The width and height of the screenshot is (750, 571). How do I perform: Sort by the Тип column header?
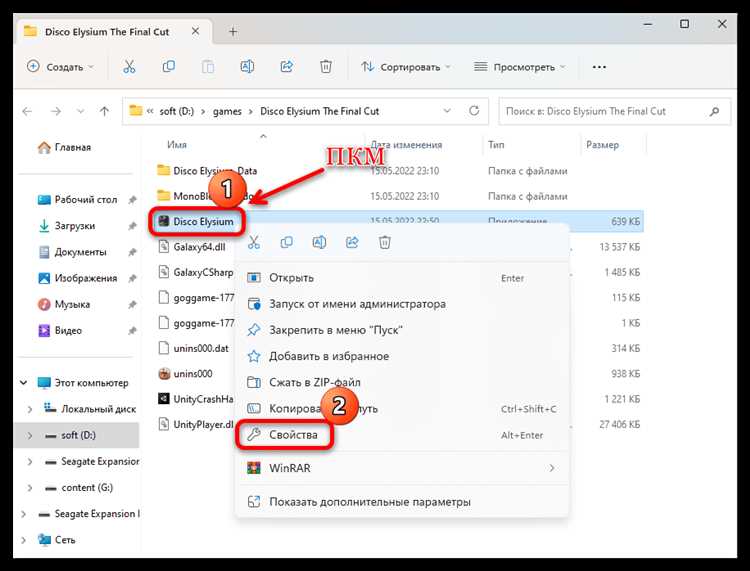496,144
